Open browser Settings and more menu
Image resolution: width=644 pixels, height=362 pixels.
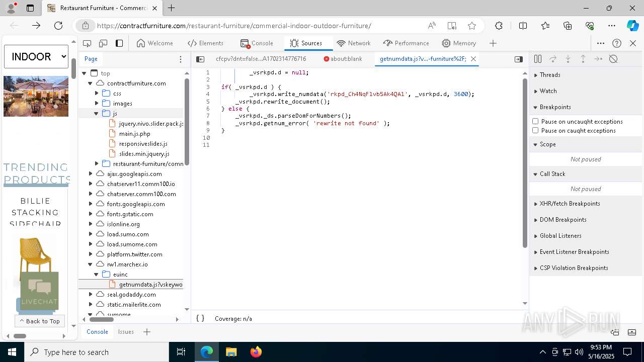[x=612, y=26]
